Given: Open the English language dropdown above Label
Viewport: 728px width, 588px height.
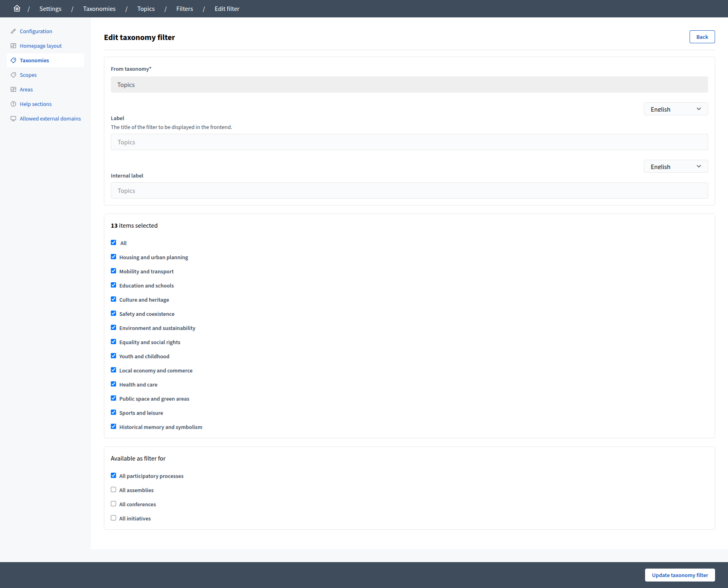Looking at the screenshot, I should pos(675,109).
